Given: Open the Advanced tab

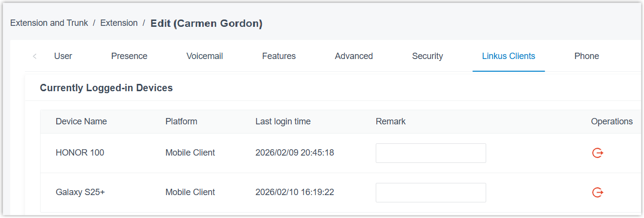Looking at the screenshot, I should (x=354, y=56).
